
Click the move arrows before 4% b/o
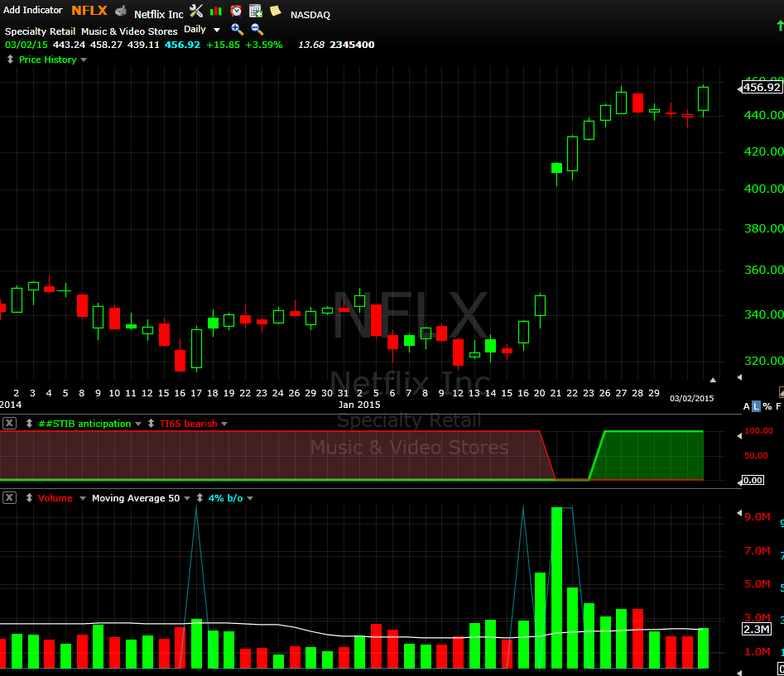tap(200, 497)
